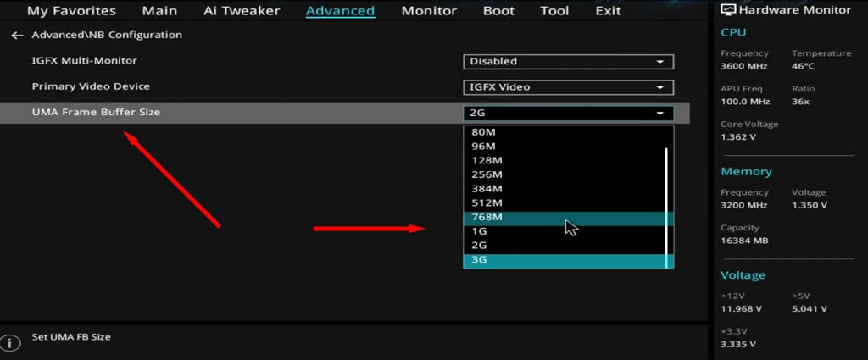Click the Primary Video Device setting label
This screenshot has height=360, width=868.
pyautogui.click(x=91, y=86)
